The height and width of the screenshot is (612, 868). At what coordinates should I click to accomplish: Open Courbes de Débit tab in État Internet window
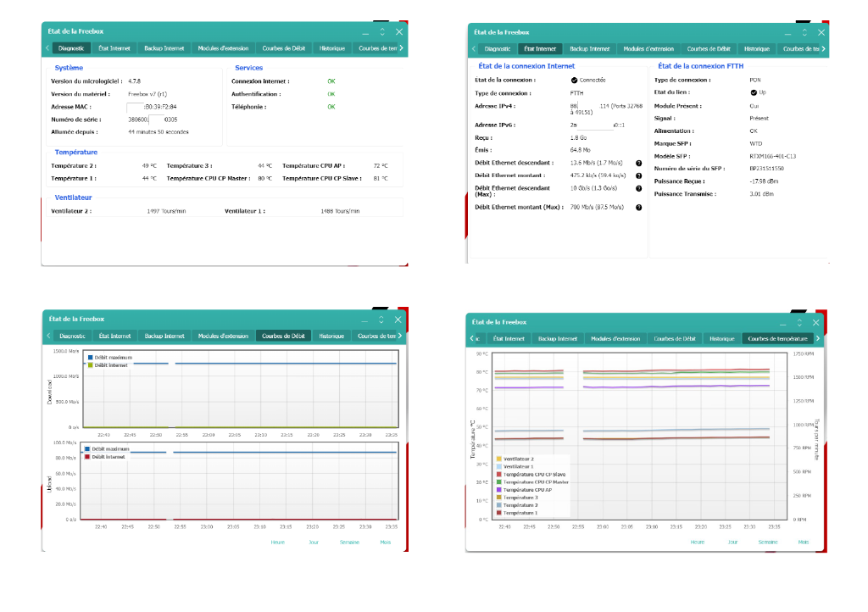point(709,48)
